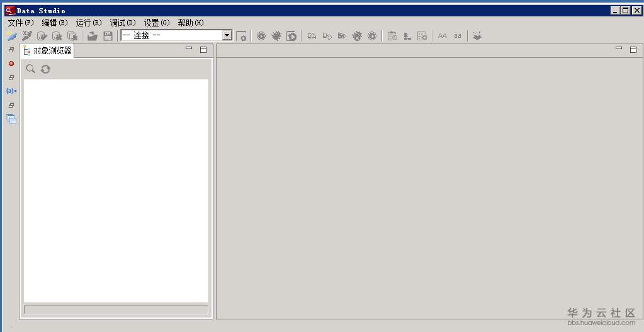The width and height of the screenshot is (644, 332).
Task: Open the 编辑(E) menu
Action: (x=55, y=23)
